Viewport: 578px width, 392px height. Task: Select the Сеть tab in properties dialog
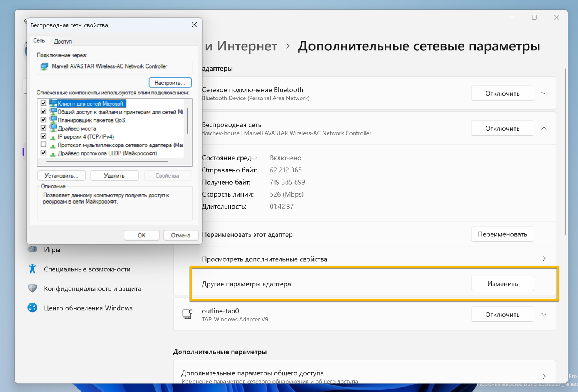coord(39,40)
